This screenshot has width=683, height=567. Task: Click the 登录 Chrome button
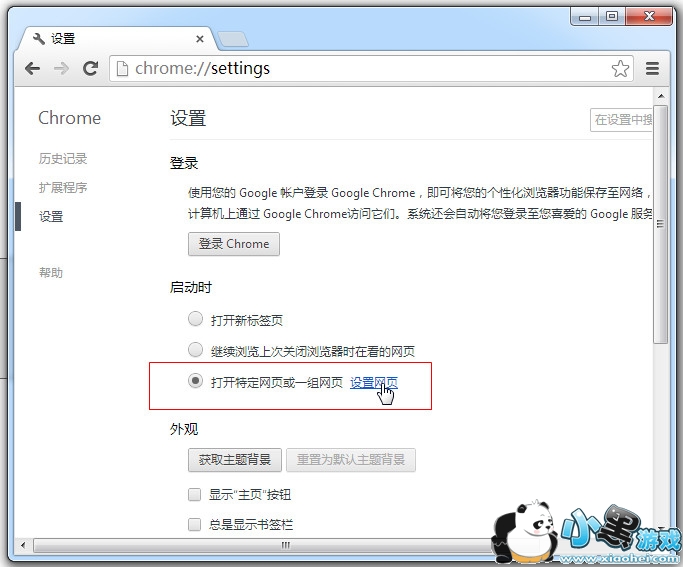click(234, 244)
